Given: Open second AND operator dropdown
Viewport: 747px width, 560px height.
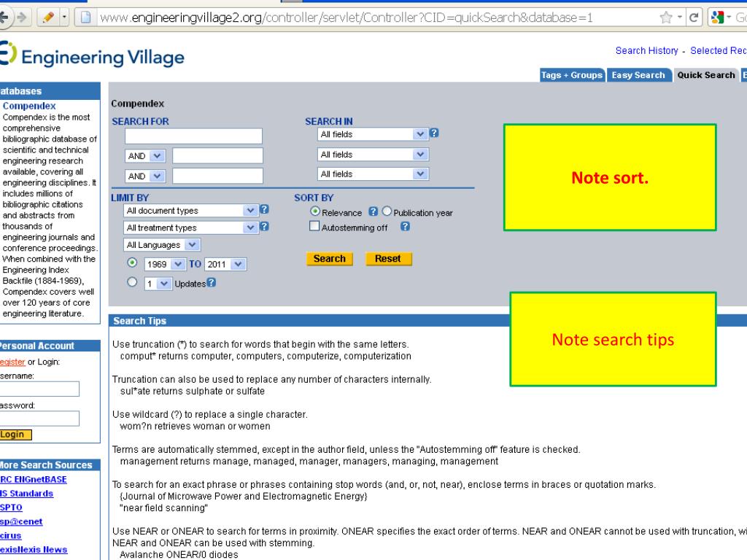Looking at the screenshot, I should tap(145, 176).
